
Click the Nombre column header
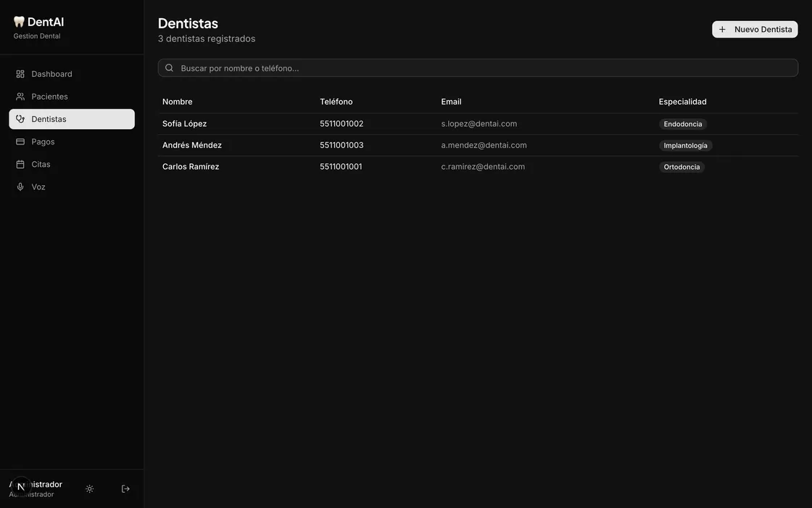[x=178, y=102]
